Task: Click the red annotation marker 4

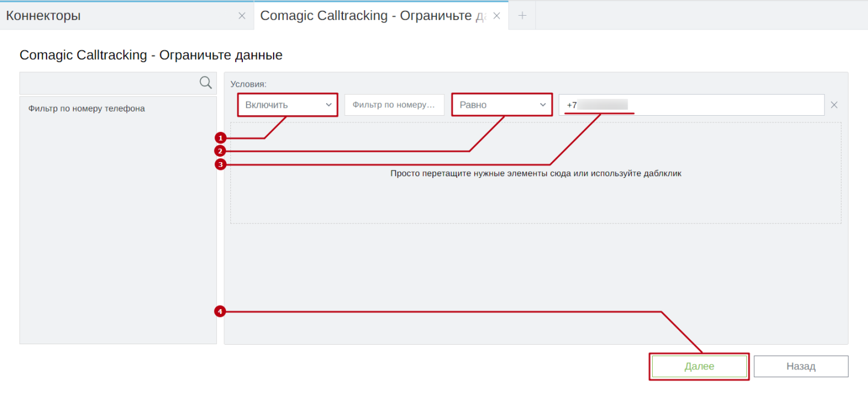Action: [221, 312]
